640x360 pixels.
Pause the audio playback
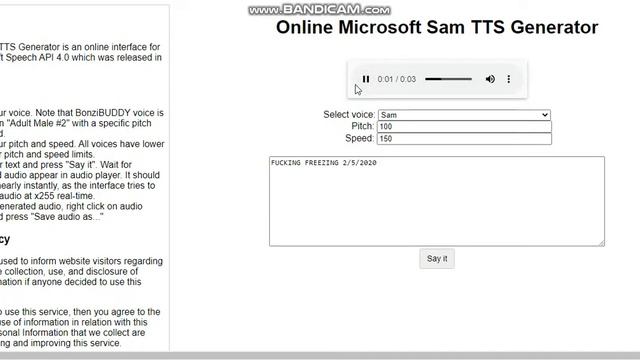point(366,79)
